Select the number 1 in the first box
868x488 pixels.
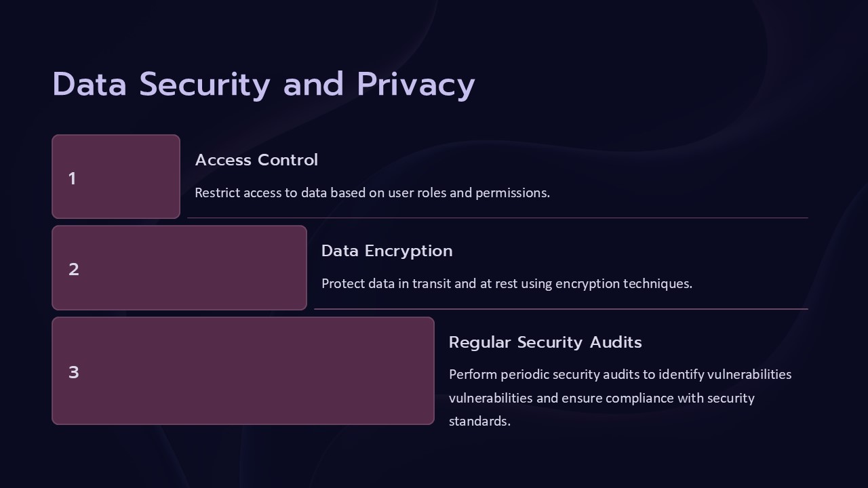72,178
